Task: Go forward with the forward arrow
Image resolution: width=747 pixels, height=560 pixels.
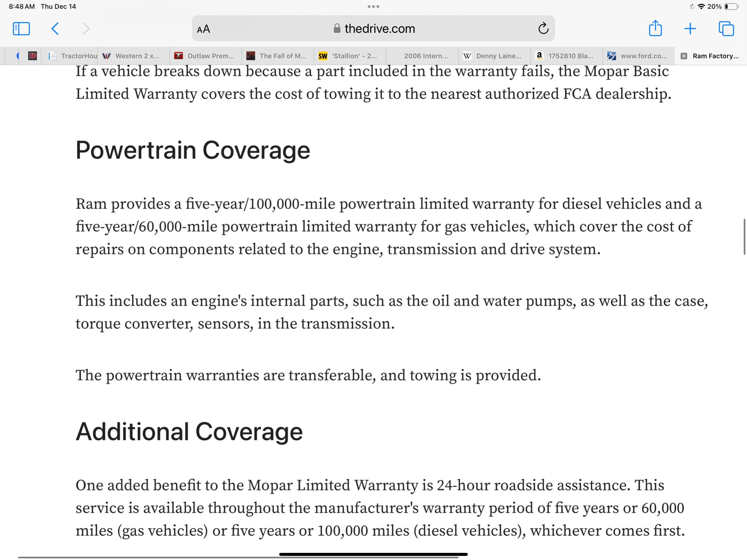Action: click(86, 29)
